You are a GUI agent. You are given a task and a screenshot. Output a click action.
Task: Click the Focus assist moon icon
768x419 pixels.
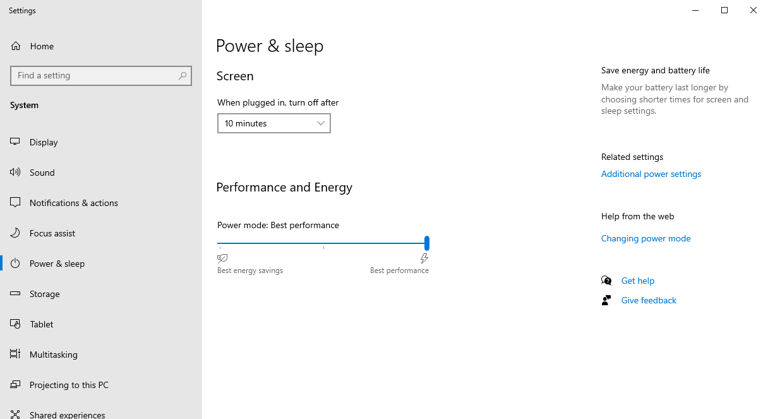coord(16,233)
